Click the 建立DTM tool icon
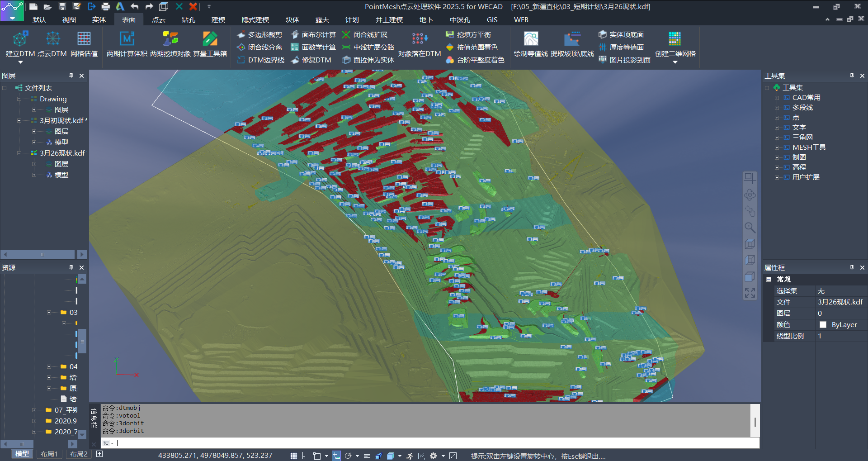The width and height of the screenshot is (868, 461). pyautogui.click(x=20, y=39)
